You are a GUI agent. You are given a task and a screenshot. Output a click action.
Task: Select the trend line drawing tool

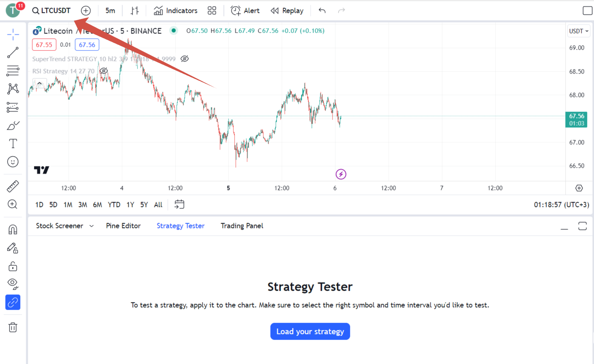(13, 52)
